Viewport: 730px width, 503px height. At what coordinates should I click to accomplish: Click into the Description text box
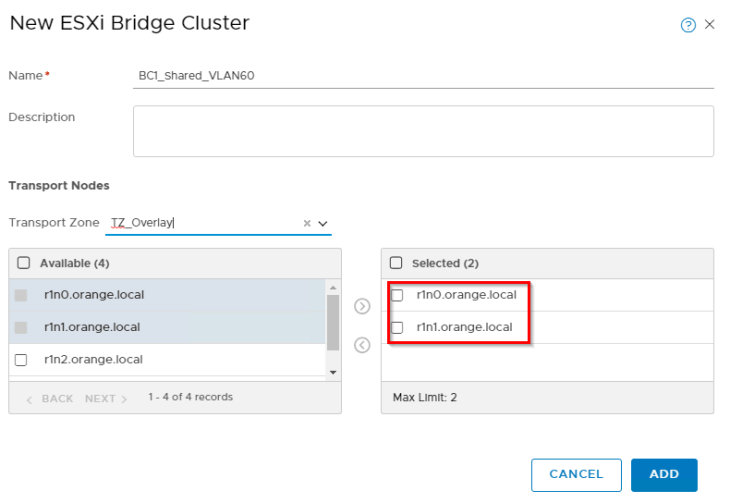click(423, 131)
